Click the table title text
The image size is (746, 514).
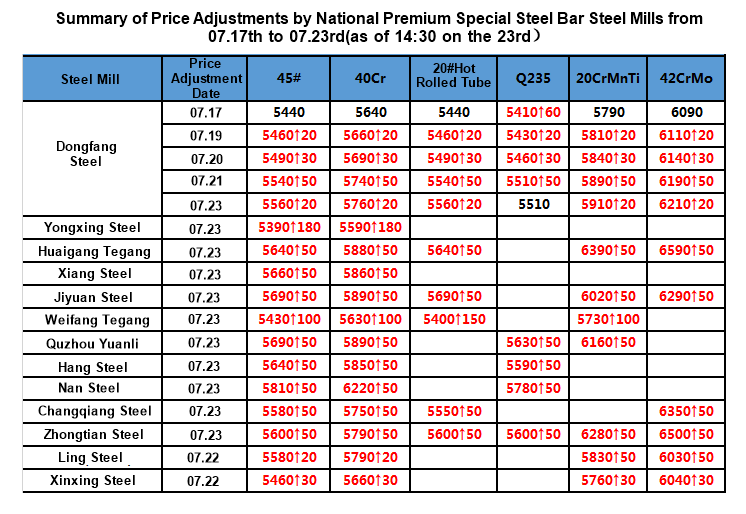[x=372, y=27]
